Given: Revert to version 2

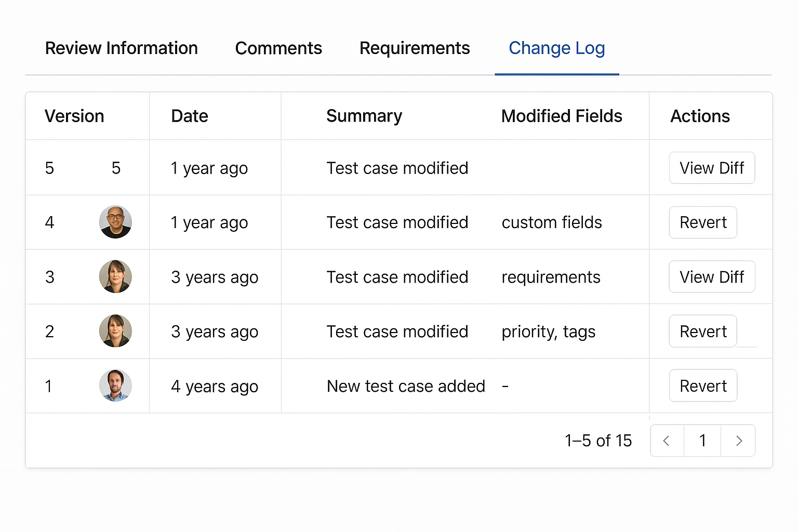Looking at the screenshot, I should click(703, 331).
